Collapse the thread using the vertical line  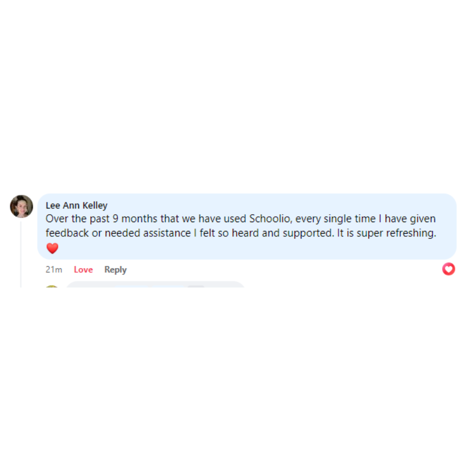(x=21, y=254)
